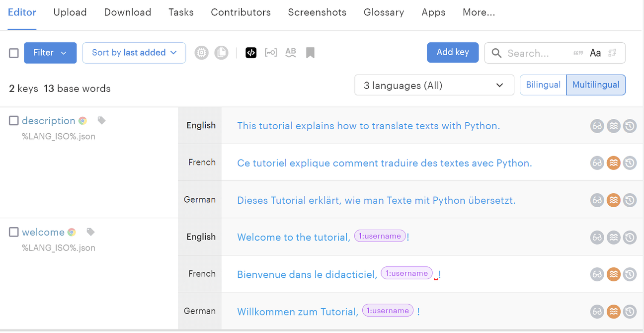Select all keys using the top checkbox
644x333 pixels.
(13, 53)
